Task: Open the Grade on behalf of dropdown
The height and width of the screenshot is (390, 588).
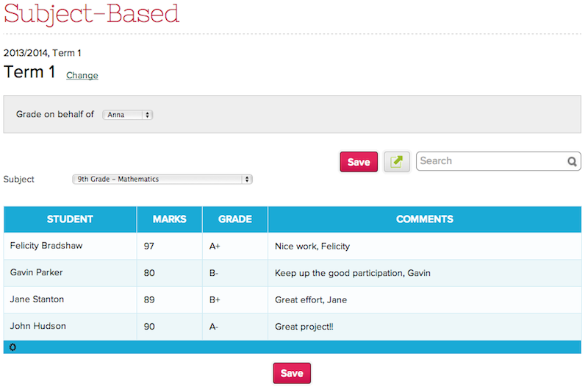Action: tap(127, 115)
